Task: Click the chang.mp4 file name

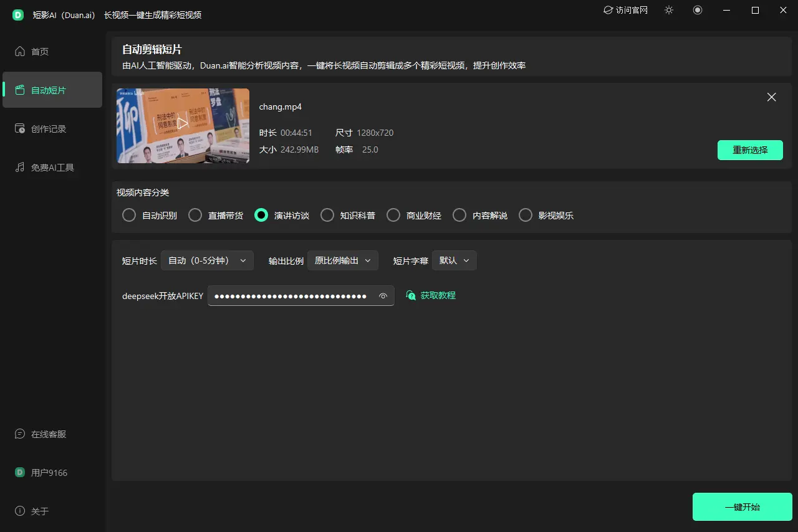Action: click(281, 107)
